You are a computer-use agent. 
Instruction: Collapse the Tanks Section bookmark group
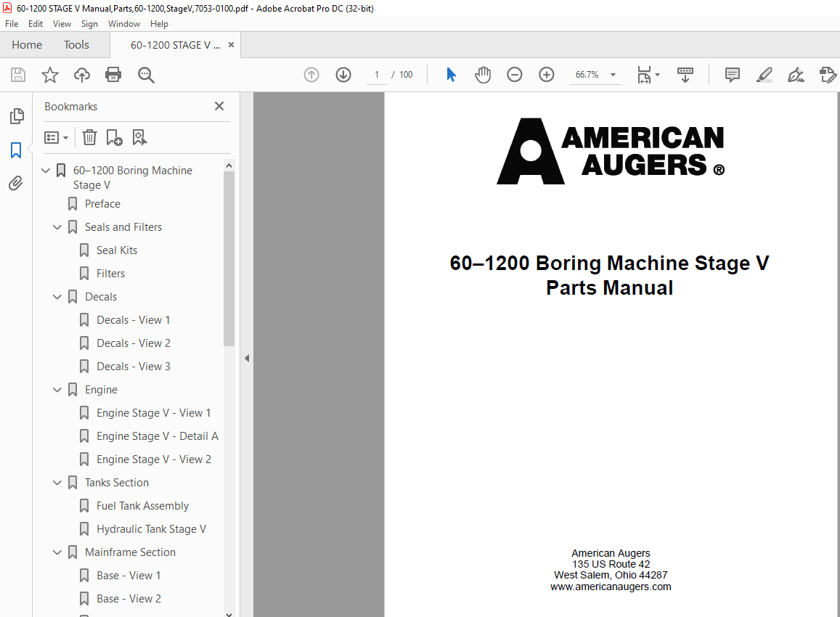click(57, 483)
